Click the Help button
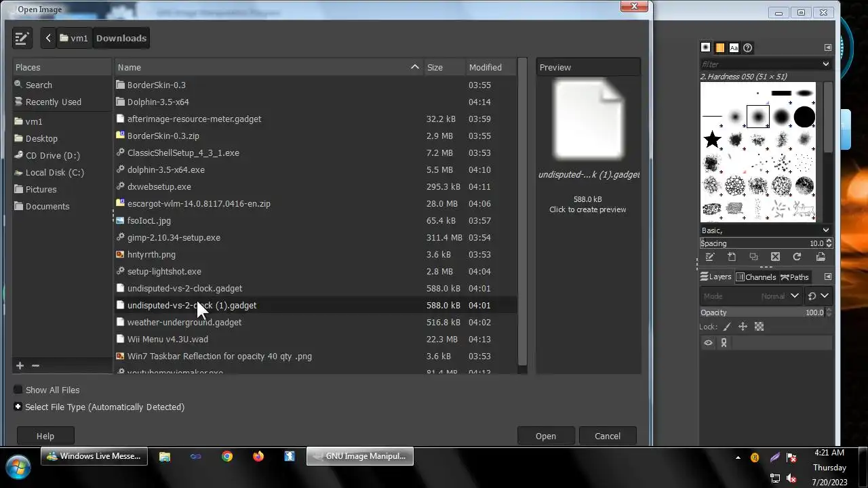Image resolution: width=868 pixels, height=488 pixels. click(x=45, y=436)
